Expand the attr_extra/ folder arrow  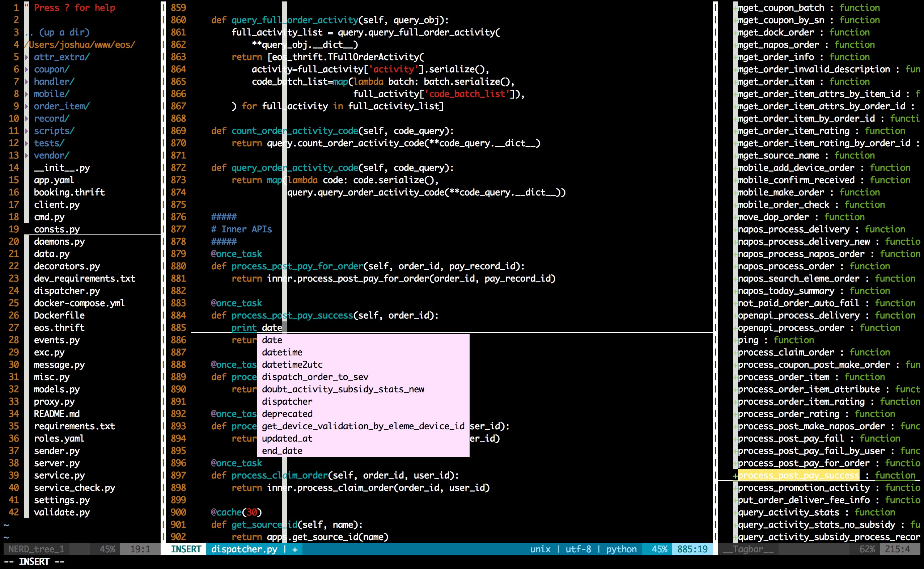[27, 57]
